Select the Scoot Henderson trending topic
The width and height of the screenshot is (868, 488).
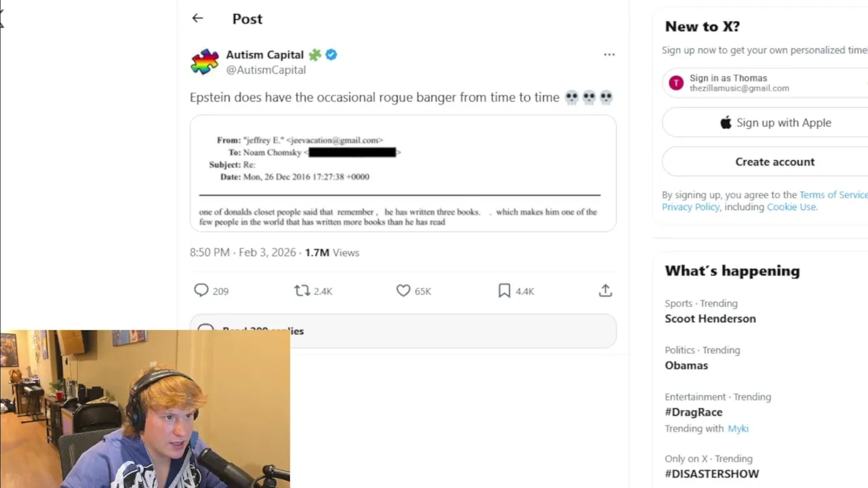[x=710, y=319]
